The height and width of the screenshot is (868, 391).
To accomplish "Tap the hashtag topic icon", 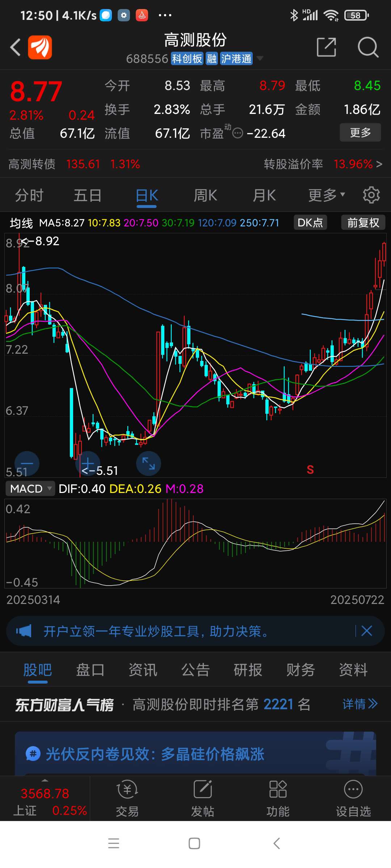I will point(33,754).
